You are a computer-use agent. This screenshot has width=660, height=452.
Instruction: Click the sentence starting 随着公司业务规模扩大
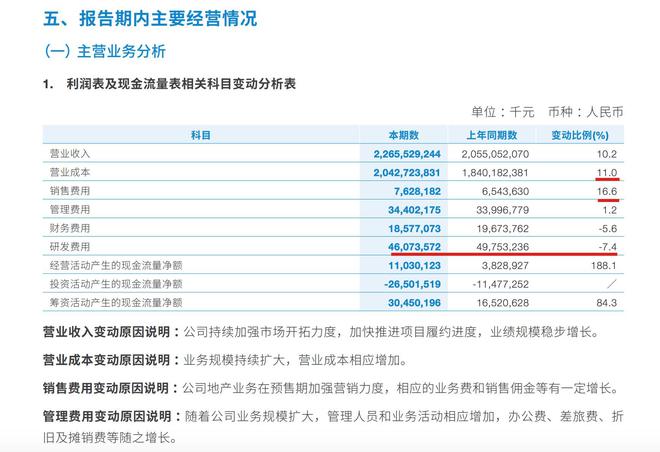(404, 416)
